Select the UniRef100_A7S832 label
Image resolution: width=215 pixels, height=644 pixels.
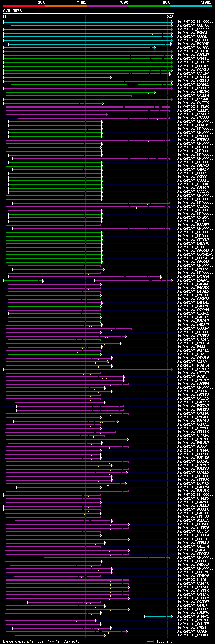193,118
